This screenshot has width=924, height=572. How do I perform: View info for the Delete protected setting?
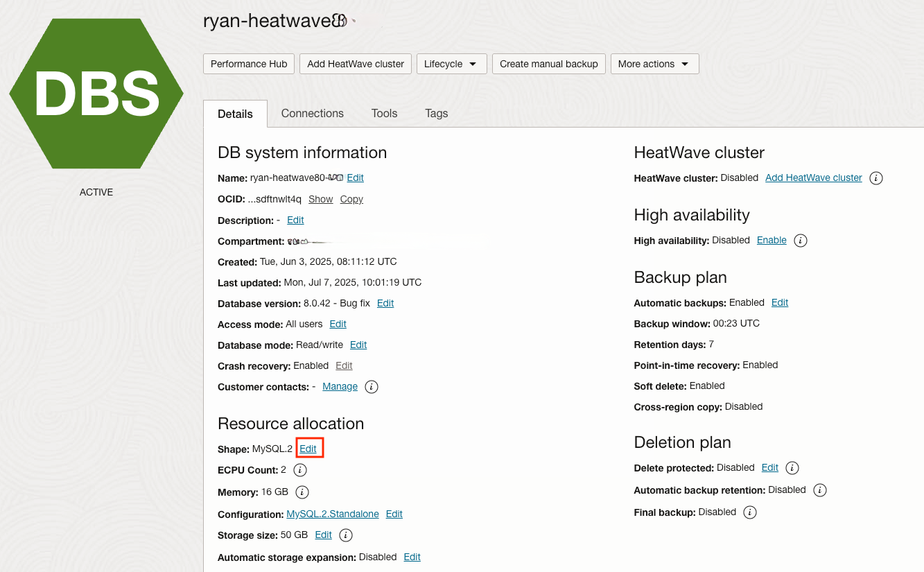pos(791,468)
